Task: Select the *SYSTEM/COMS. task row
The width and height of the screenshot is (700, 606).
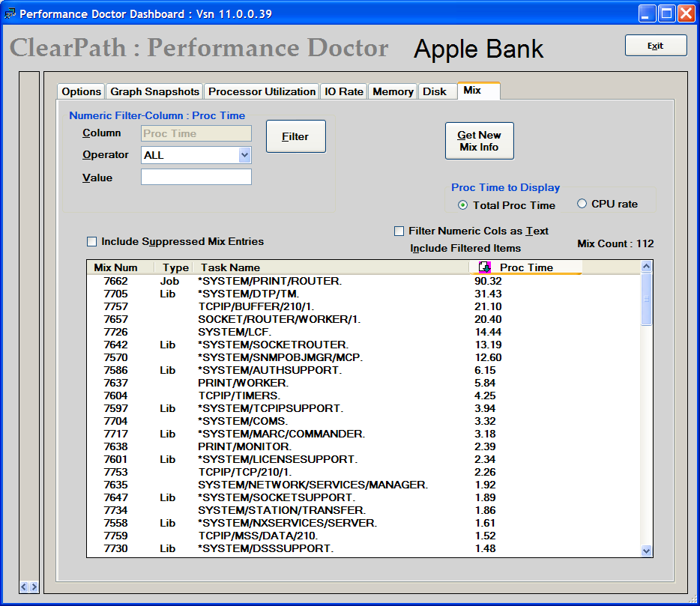Action: point(363,421)
